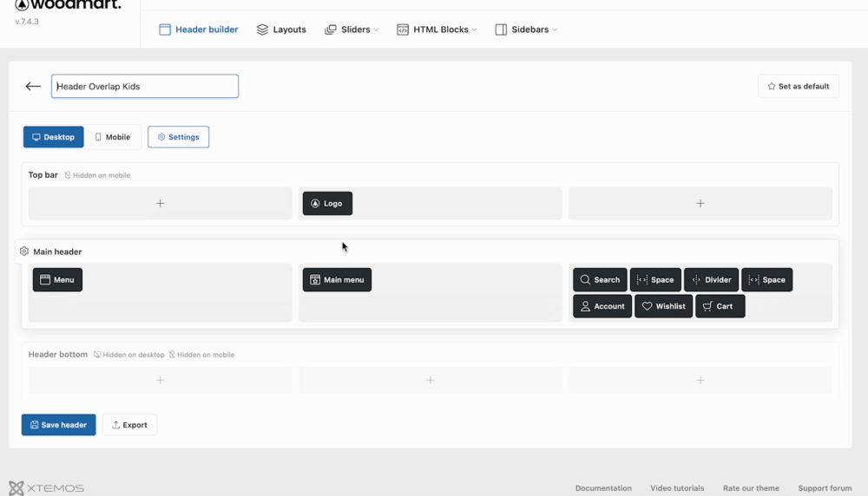Select the Logo element in Top bar
The width and height of the screenshot is (868, 496).
(327, 204)
